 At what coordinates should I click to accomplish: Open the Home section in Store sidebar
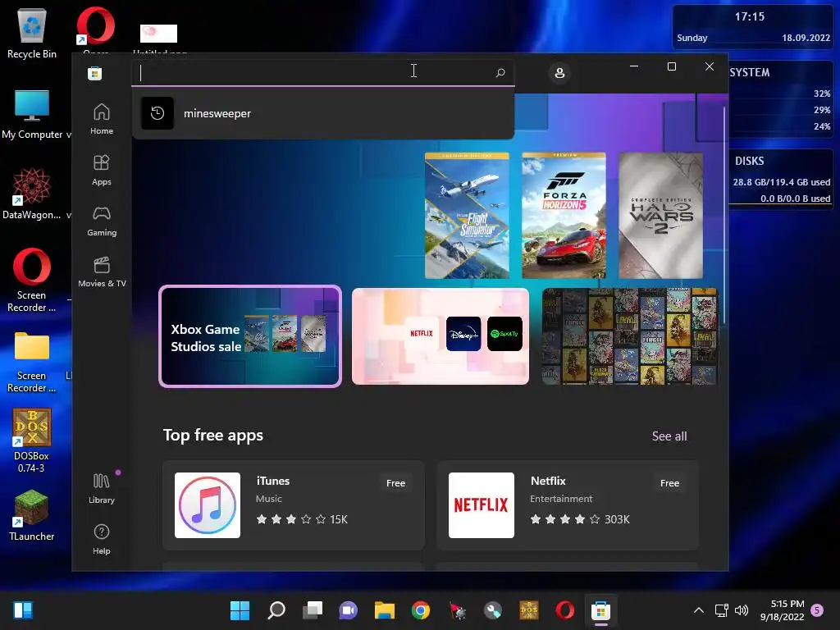[x=101, y=119]
